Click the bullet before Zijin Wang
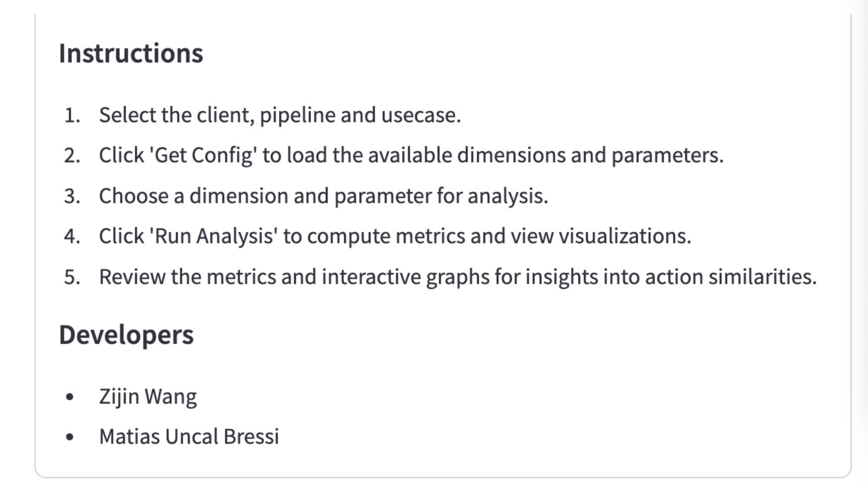Viewport: 868px width, 488px height. coord(70,397)
